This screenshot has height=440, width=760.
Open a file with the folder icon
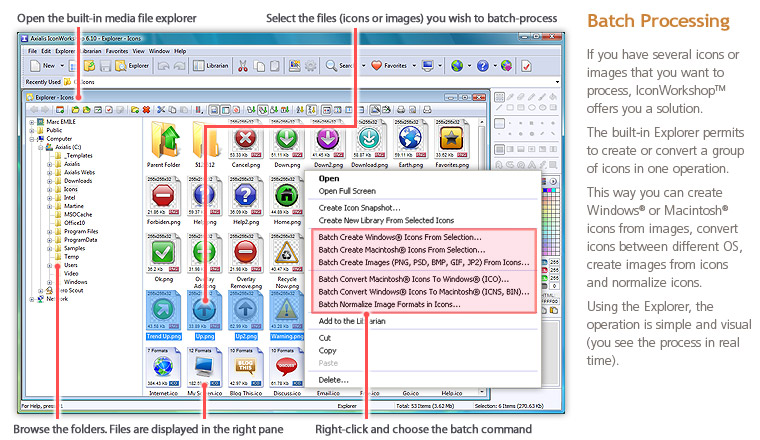[x=89, y=66]
